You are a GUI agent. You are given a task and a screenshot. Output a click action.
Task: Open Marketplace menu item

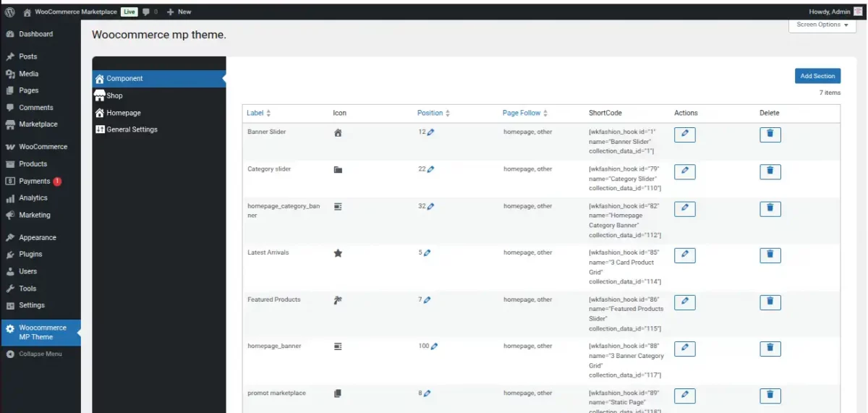[38, 124]
